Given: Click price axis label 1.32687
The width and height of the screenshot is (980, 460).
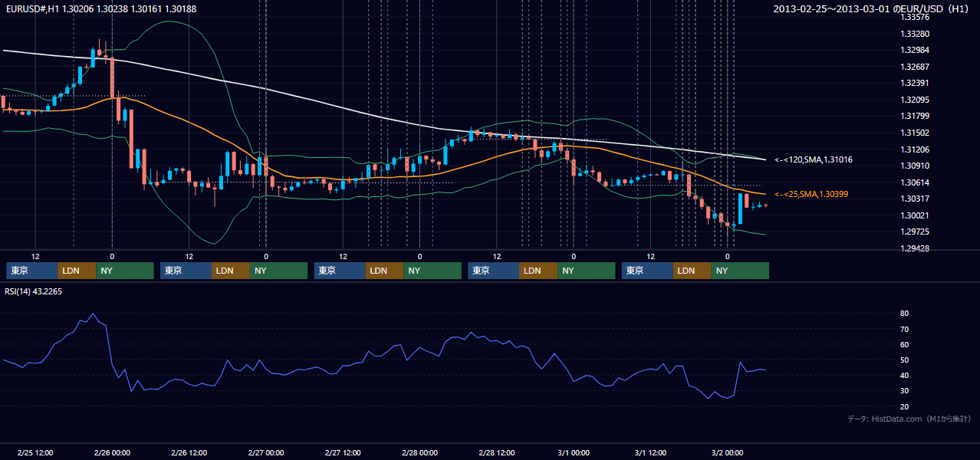Looking at the screenshot, I should click(915, 67).
